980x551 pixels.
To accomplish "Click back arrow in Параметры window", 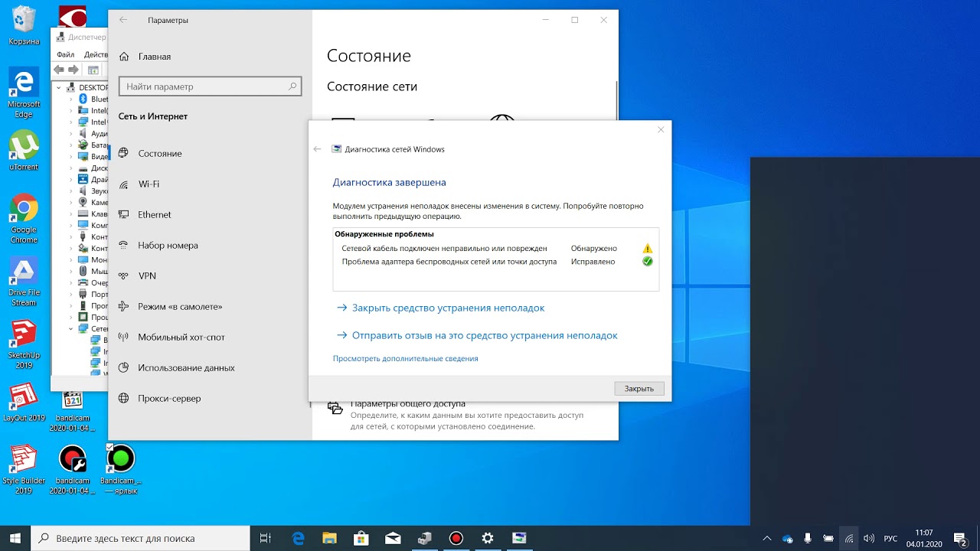I will [123, 20].
